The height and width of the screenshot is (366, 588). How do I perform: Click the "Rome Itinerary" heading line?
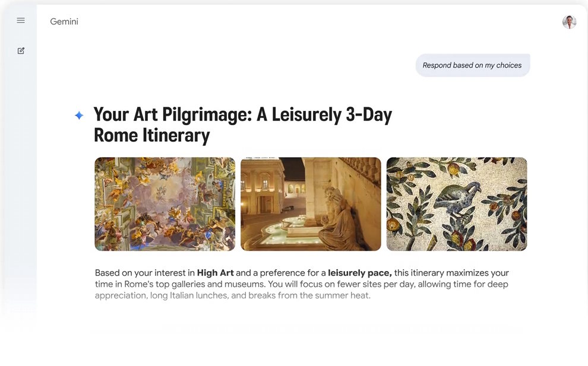click(x=151, y=135)
